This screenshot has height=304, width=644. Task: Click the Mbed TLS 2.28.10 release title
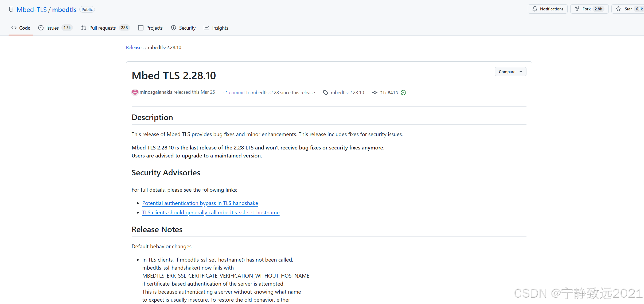174,76
